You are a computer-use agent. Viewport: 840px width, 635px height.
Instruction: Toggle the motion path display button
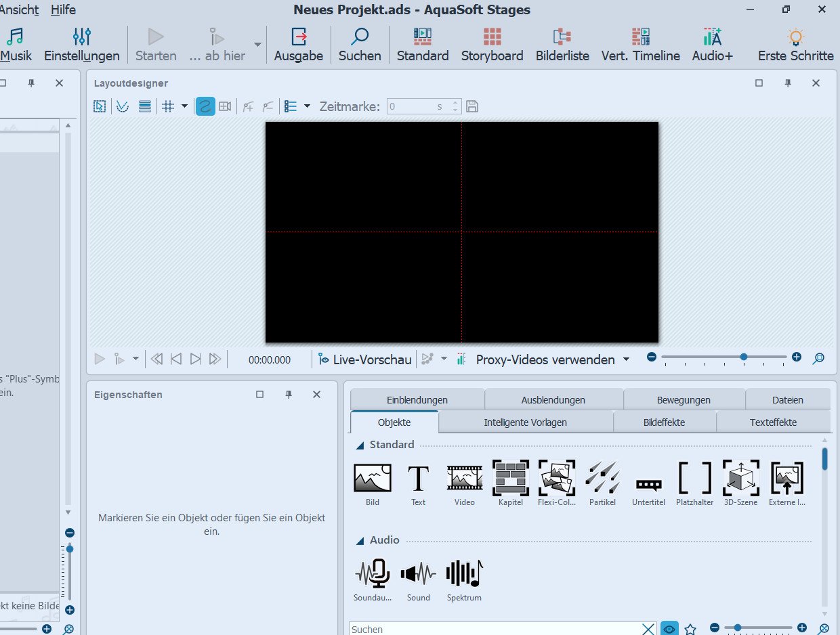click(x=205, y=106)
